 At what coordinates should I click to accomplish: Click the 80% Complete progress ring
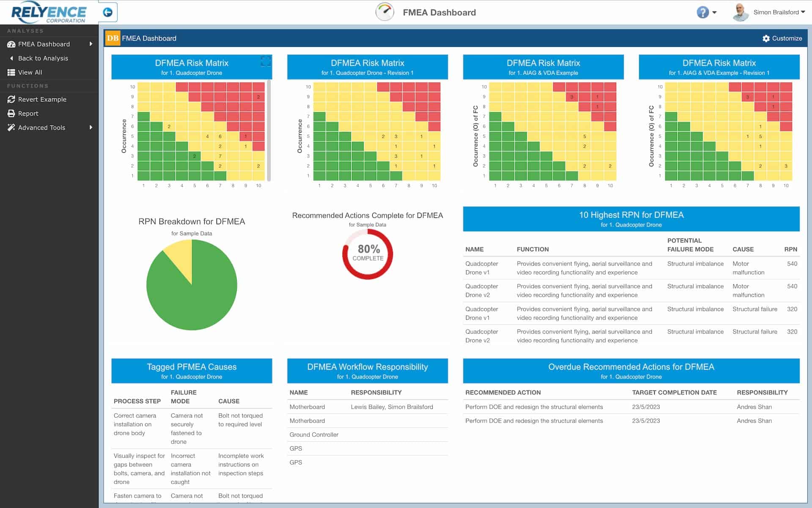click(x=368, y=254)
